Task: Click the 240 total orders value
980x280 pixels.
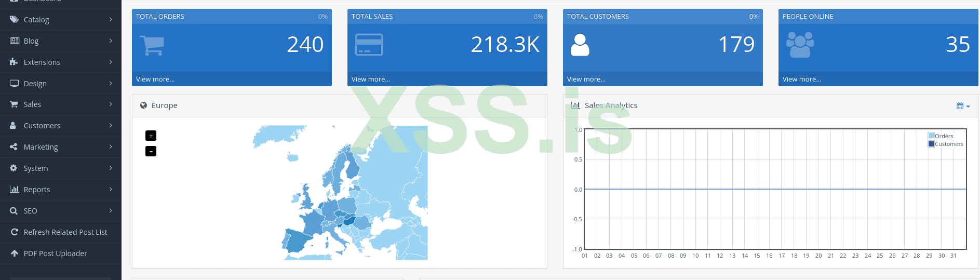Action: pos(305,45)
